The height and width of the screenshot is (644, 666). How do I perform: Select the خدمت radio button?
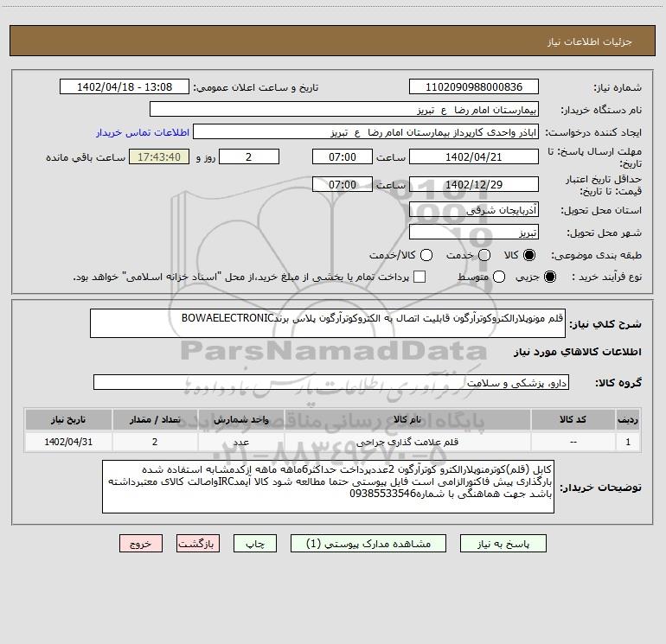click(x=484, y=255)
